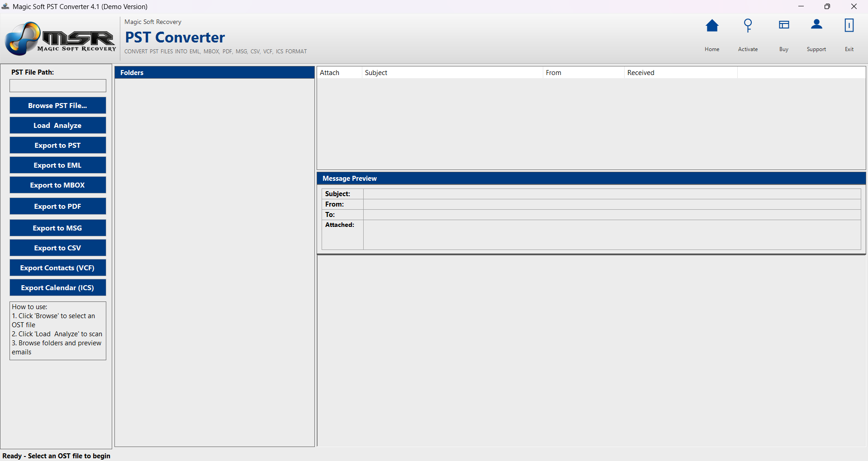Click the 'PST File Path:' label

[33, 72]
